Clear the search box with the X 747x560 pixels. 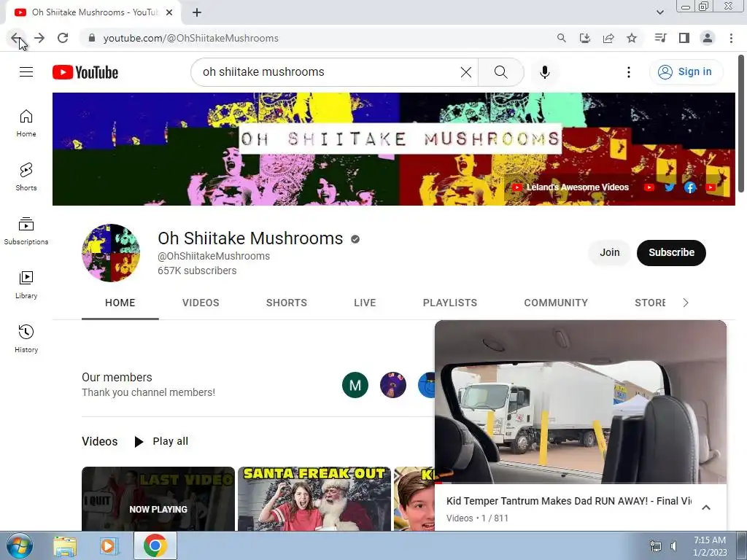coord(466,72)
